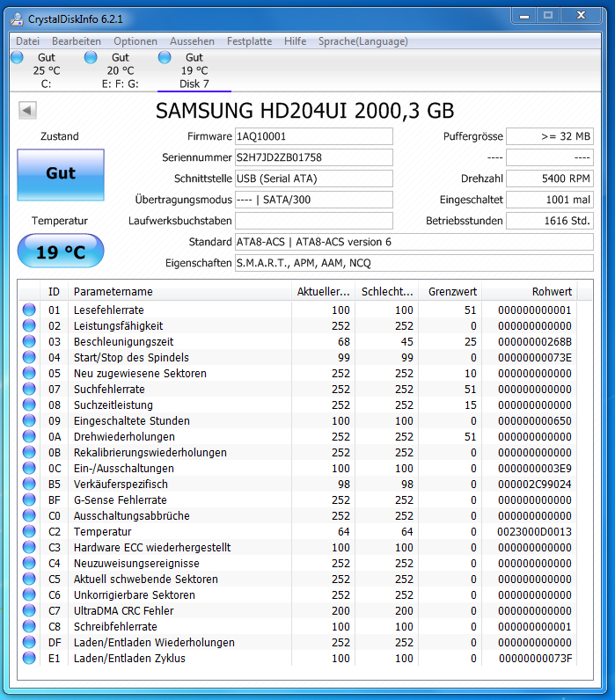Click the Betriebsstunden value 1616 Std.
This screenshot has width=615, height=700.
click(550, 221)
